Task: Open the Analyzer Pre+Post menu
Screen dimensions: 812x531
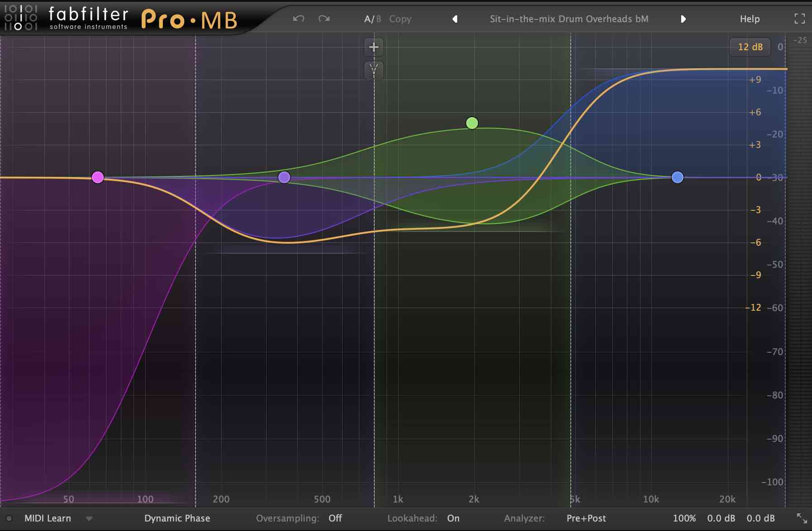Action: (x=586, y=518)
